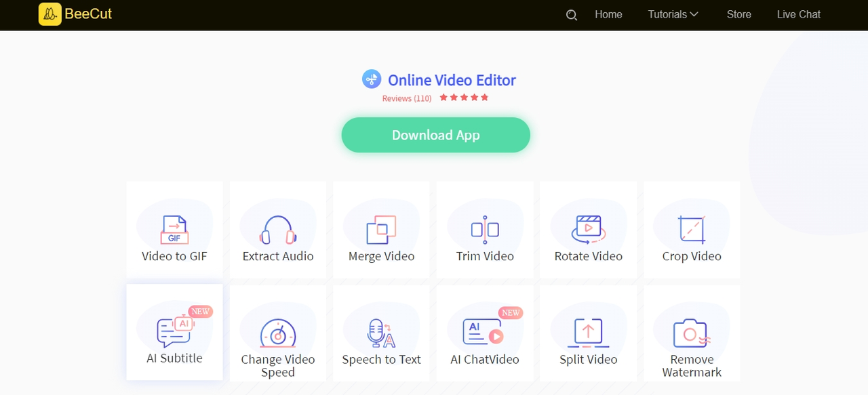Select the Remove Watermark label
868x395 pixels.
pos(692,366)
